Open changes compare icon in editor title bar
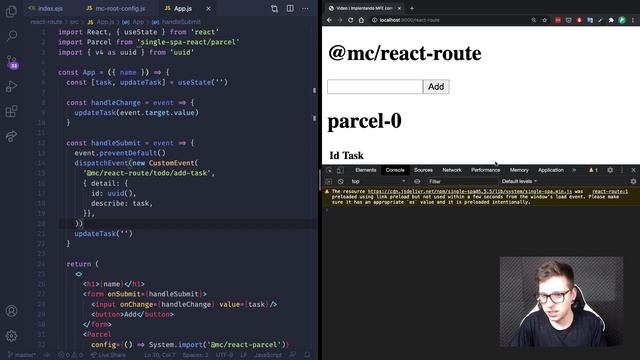 (x=274, y=9)
